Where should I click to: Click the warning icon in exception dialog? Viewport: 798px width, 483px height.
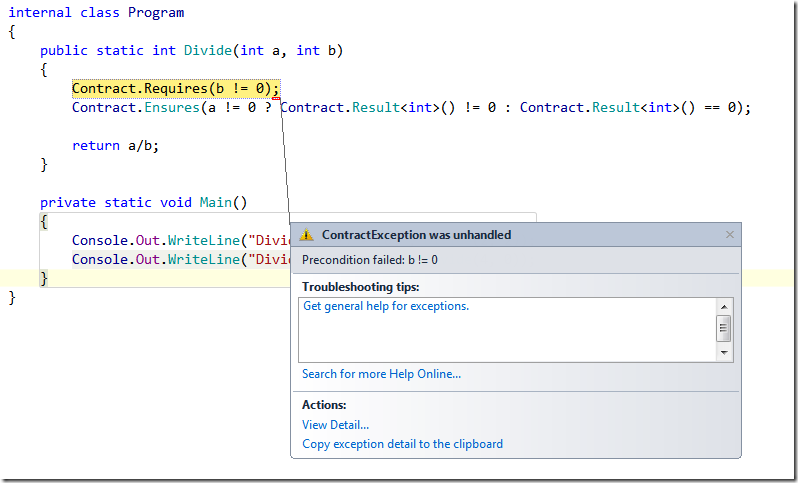pos(306,235)
